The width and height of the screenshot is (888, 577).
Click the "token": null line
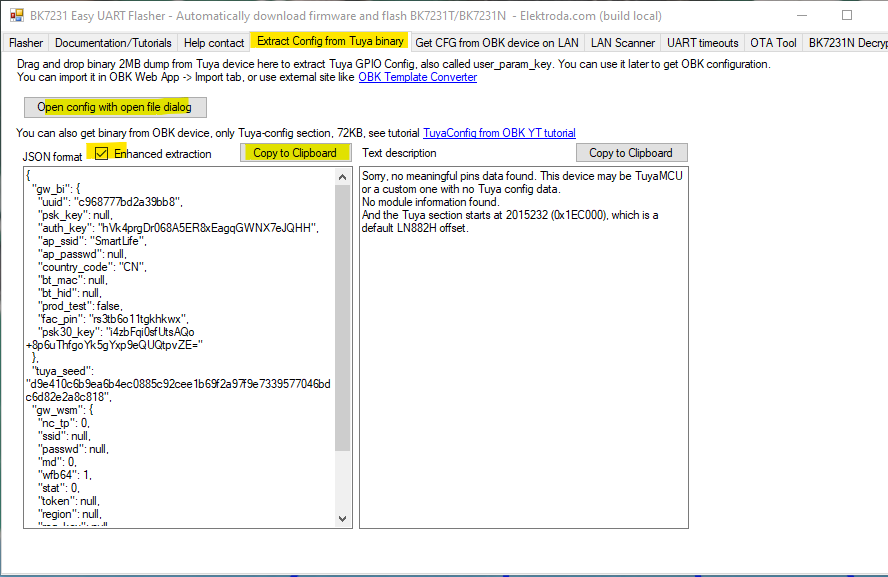69,502
